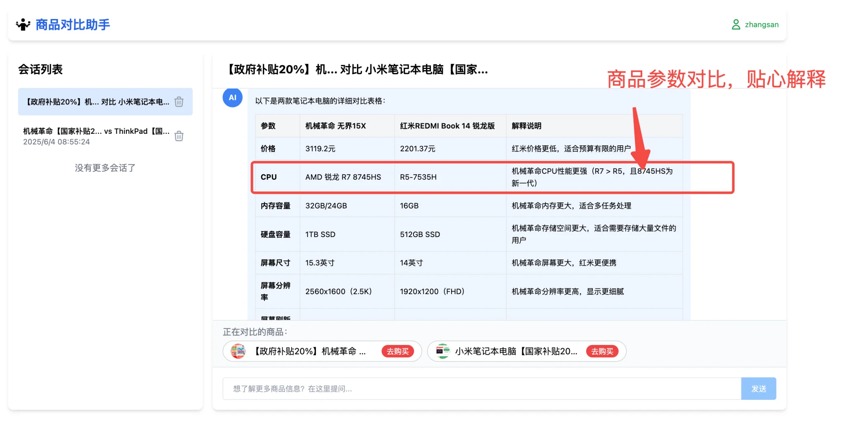Click the 没有更多会话了 text
The width and height of the screenshot is (868, 446).
(x=104, y=168)
